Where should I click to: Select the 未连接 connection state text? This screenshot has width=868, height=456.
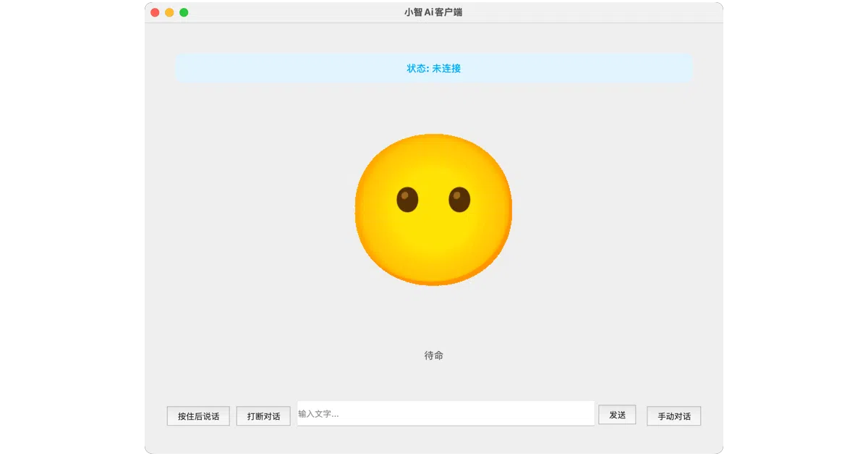click(x=446, y=68)
